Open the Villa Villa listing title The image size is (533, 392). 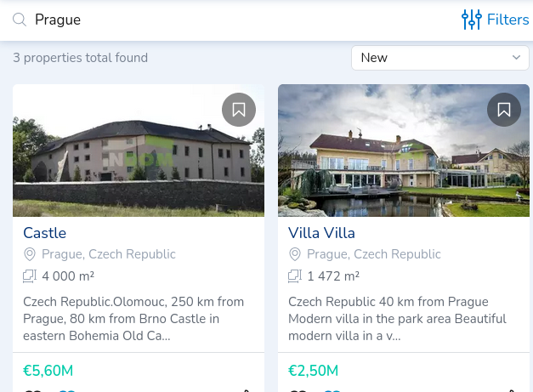pyautogui.click(x=321, y=233)
